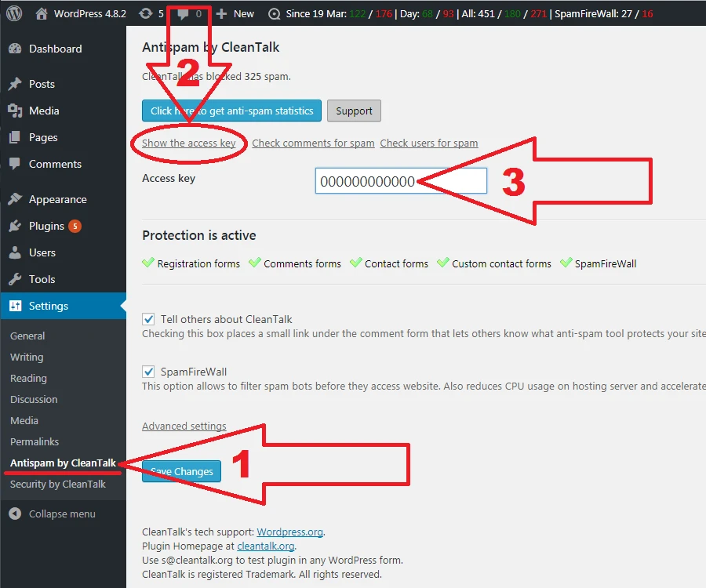Click the comments bubble icon in admin bar

point(183,13)
